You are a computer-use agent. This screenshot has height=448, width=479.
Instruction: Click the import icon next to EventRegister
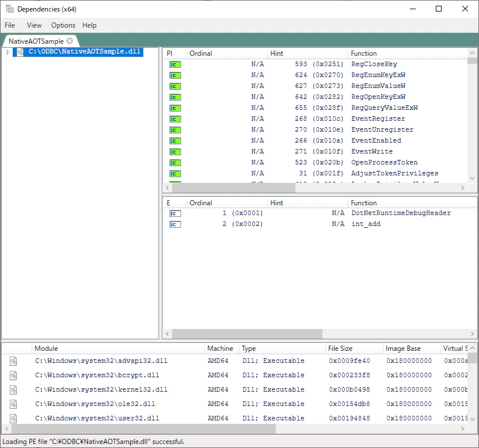[175, 119]
